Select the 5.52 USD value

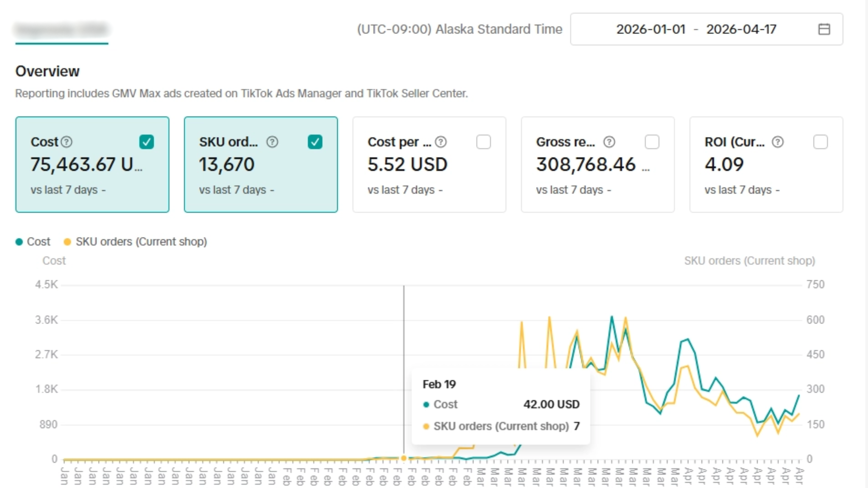click(x=407, y=164)
